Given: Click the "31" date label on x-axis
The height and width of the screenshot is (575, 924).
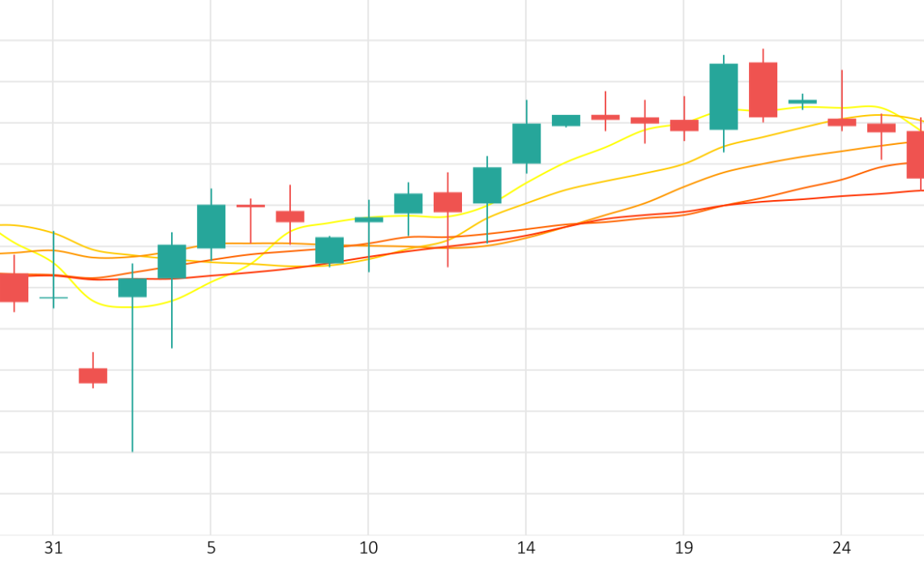Looking at the screenshot, I should pyautogui.click(x=53, y=548).
